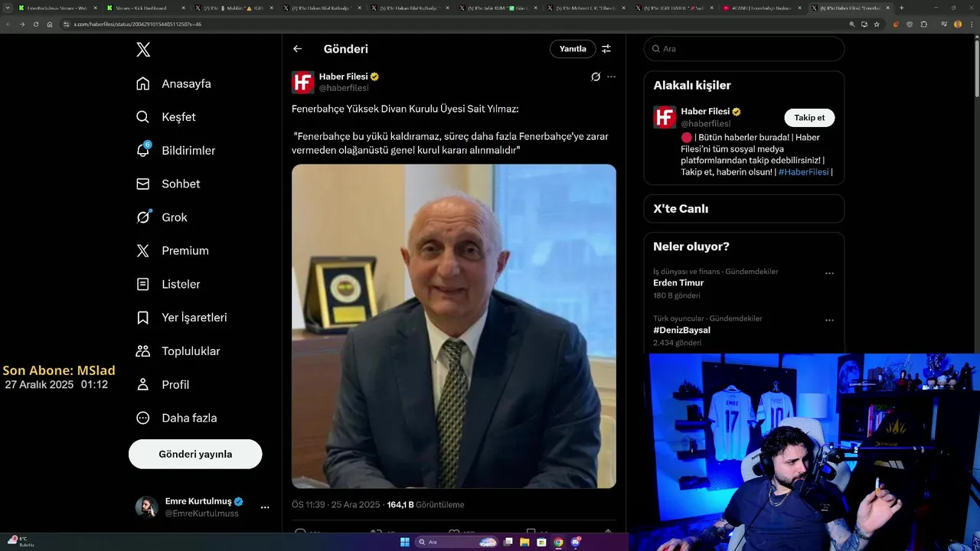The width and height of the screenshot is (980, 551).
Task: Open File Explorer from taskbar
Action: pyautogui.click(x=525, y=542)
